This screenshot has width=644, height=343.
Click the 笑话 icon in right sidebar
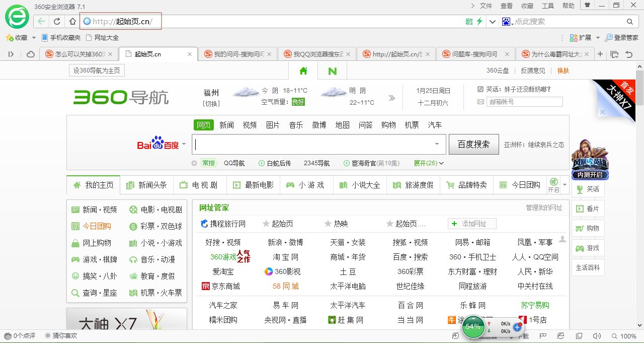point(588,188)
